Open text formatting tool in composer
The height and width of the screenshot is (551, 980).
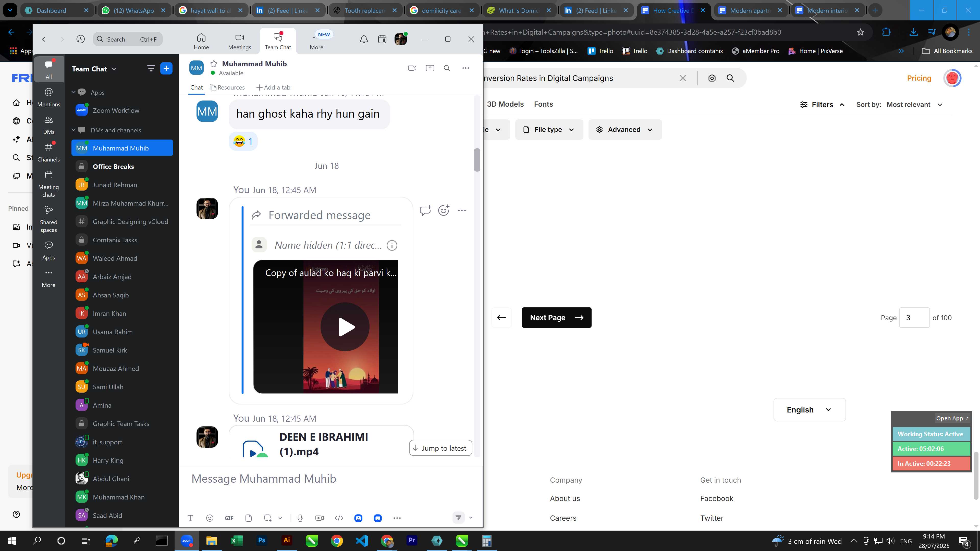190,518
